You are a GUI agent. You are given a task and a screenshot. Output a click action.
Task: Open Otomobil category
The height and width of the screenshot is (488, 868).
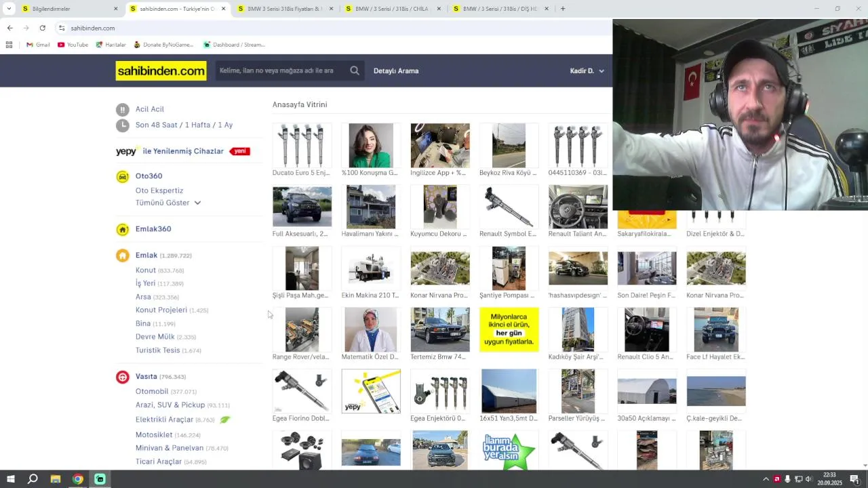point(152,392)
